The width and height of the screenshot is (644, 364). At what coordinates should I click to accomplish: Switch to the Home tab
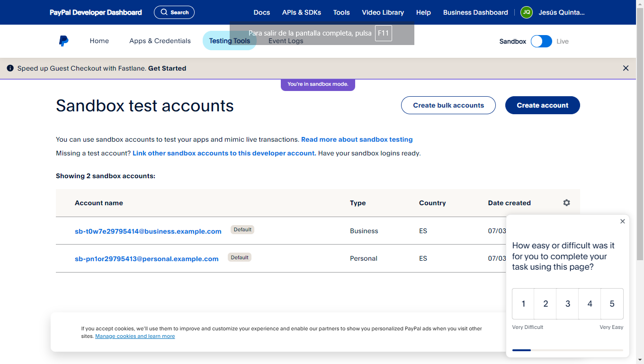tap(99, 41)
